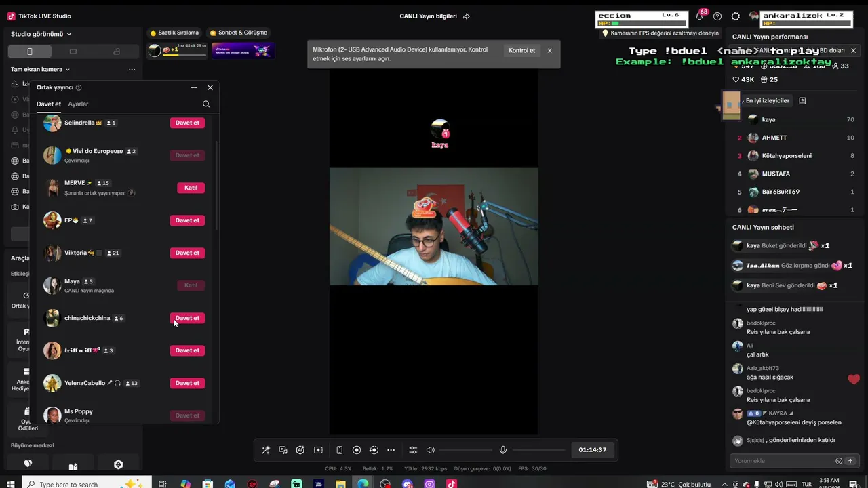Open the Windows Start menu
This screenshot has width=868, height=488.
coord(10,484)
